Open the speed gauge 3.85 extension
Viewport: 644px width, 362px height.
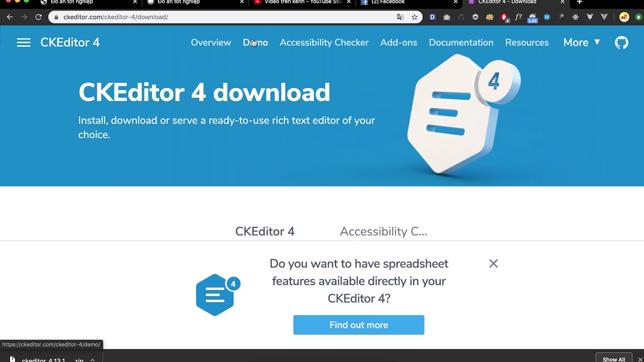pyautogui.click(x=532, y=18)
